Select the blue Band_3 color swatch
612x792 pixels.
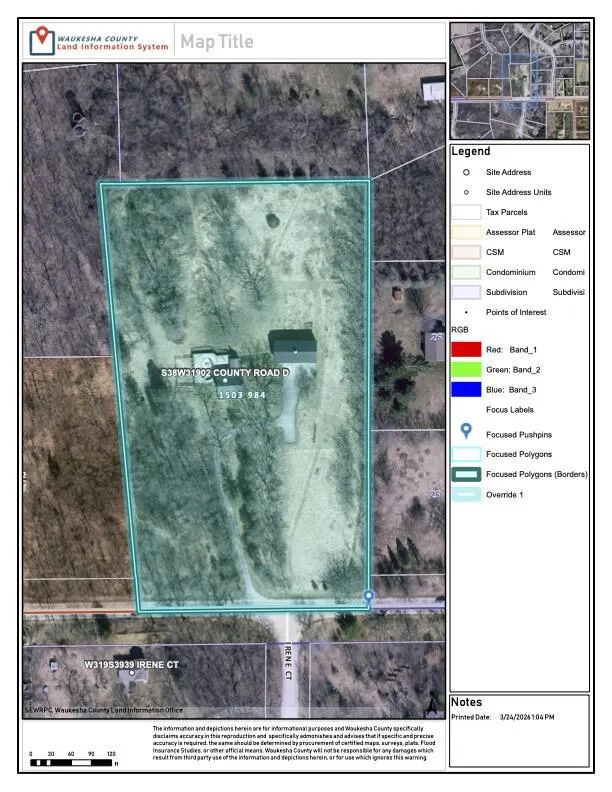pos(466,389)
